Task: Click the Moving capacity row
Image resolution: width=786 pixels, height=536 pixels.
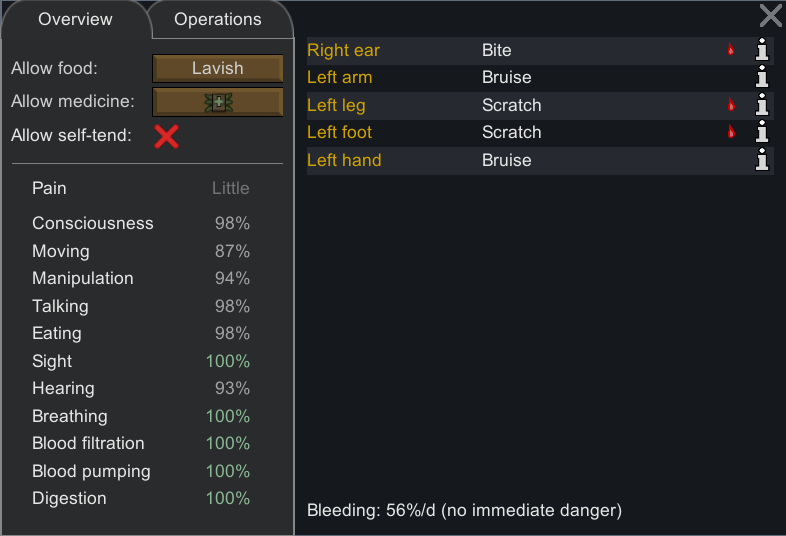Action: click(x=140, y=251)
